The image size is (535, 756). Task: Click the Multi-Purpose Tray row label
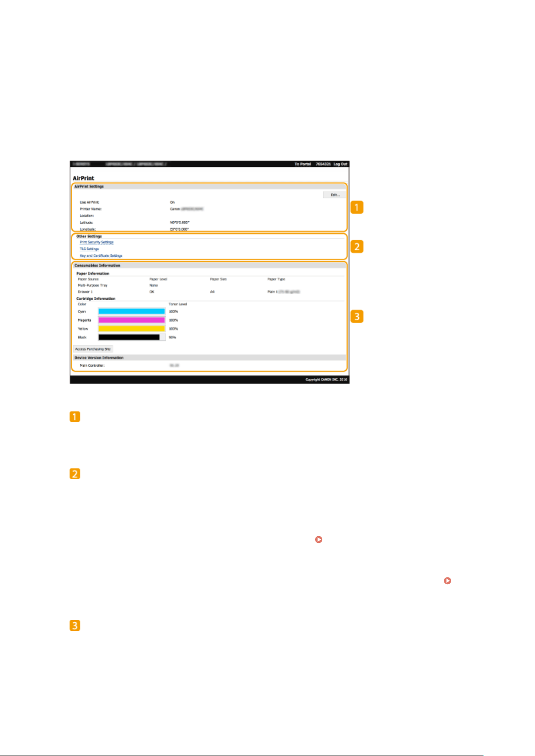(92, 285)
